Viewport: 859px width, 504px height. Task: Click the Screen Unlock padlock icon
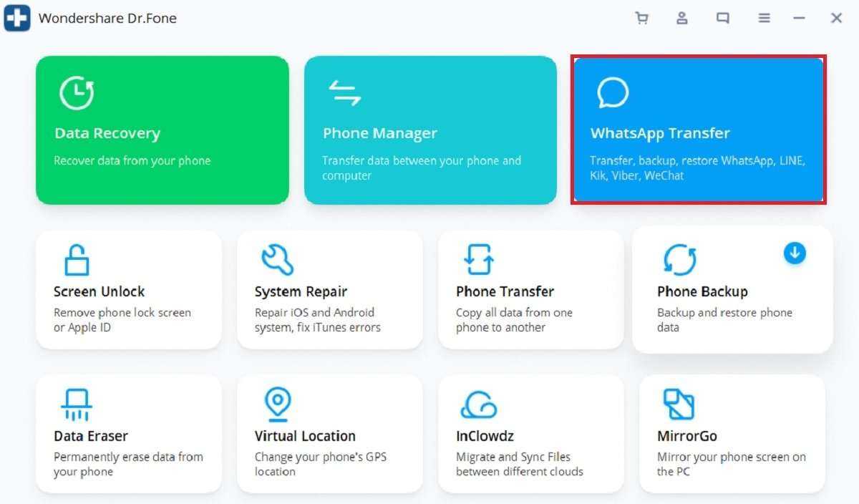[x=76, y=260]
